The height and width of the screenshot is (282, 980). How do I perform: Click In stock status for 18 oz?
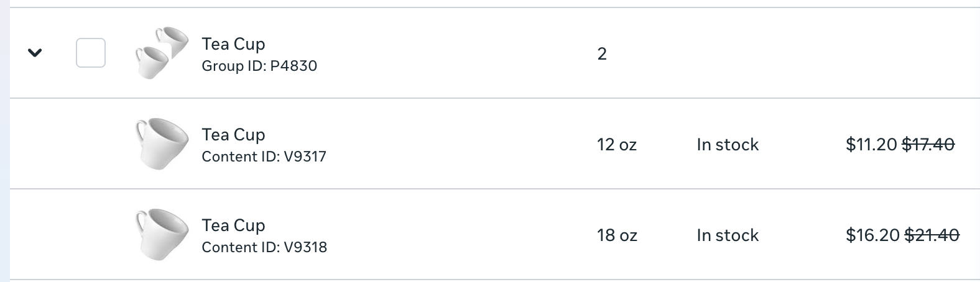[x=728, y=235]
